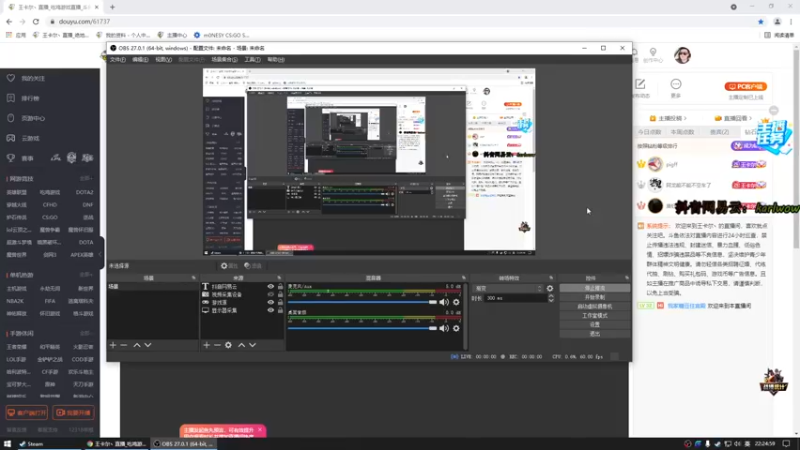Move scene up in OBS scenes panel

pos(137,345)
